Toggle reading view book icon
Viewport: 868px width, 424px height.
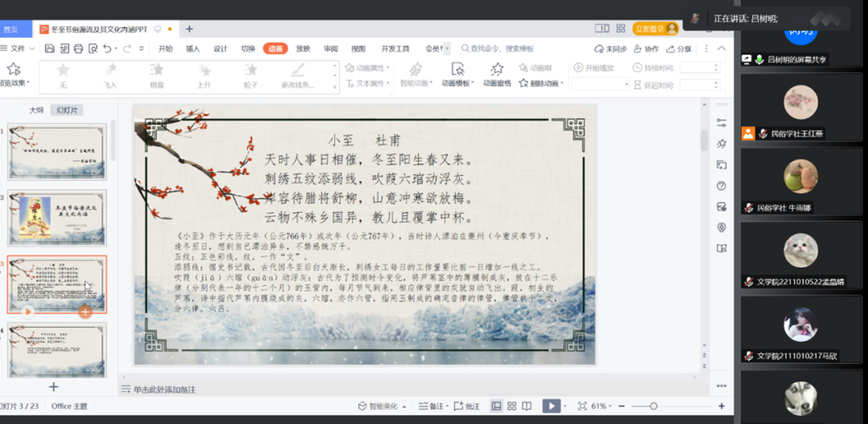coord(527,406)
